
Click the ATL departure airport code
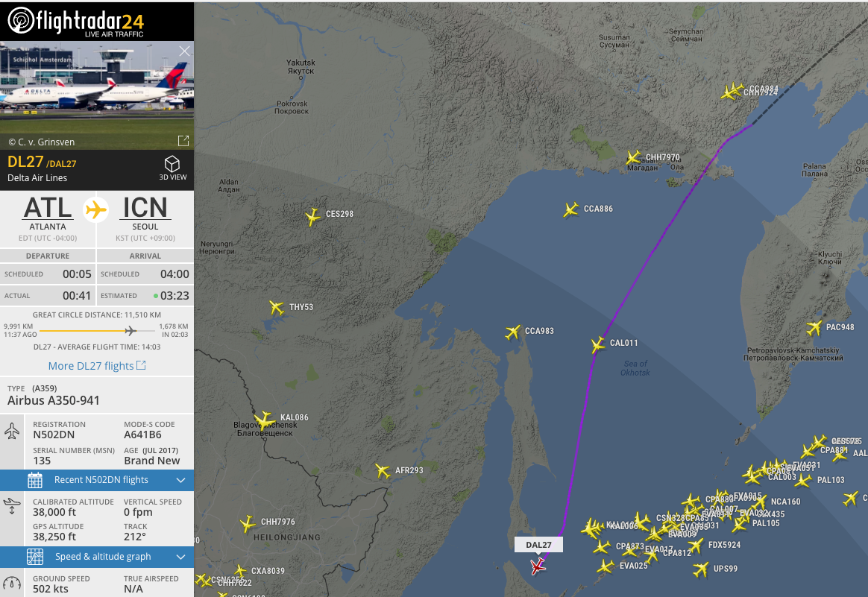pyautogui.click(x=48, y=208)
